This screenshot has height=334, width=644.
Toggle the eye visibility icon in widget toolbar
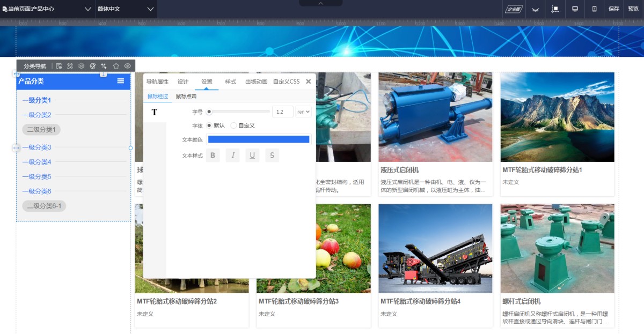(128, 66)
